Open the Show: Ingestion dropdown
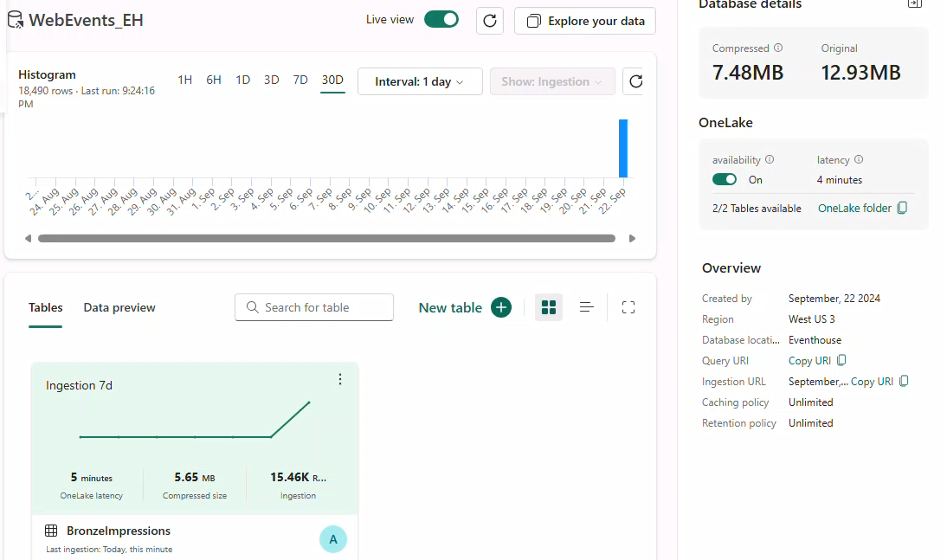947x560 pixels. (x=552, y=81)
